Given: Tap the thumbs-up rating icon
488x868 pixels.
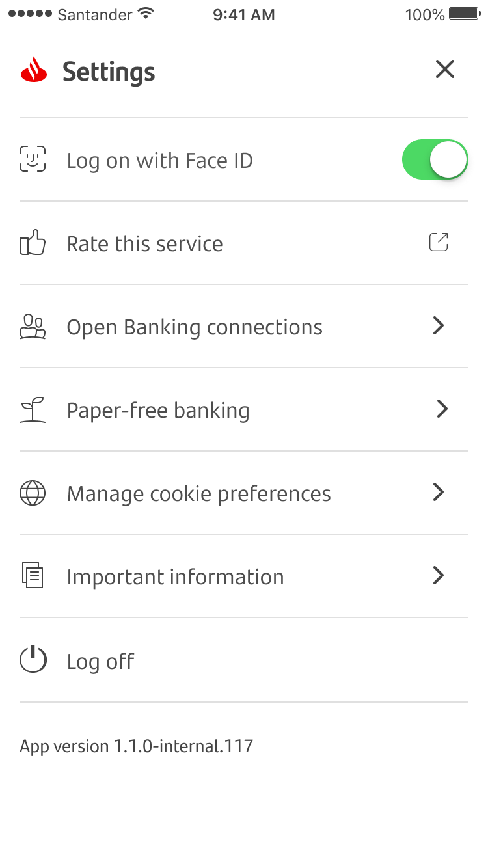Looking at the screenshot, I should point(33,243).
